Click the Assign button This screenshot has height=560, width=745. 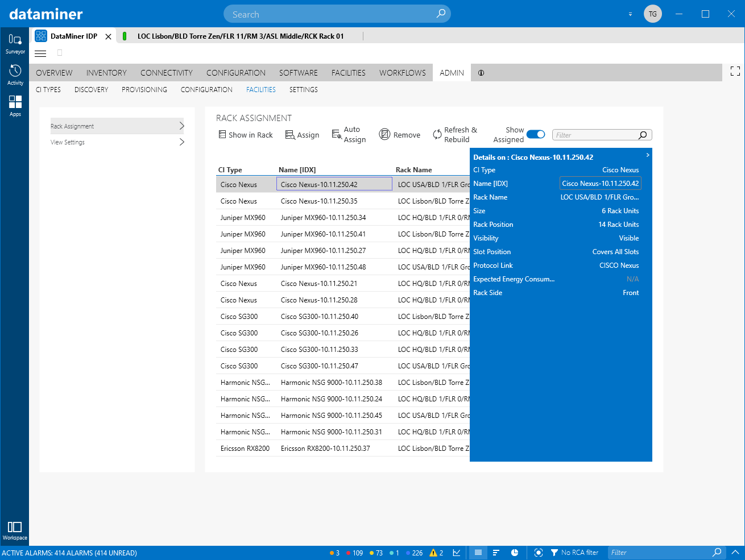(x=302, y=135)
